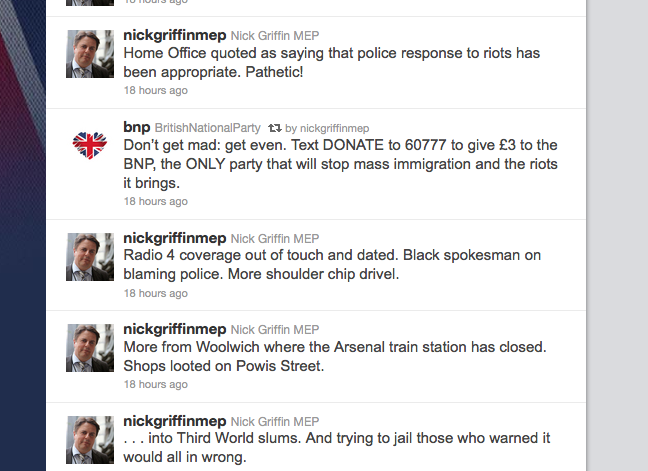
Task: Click the BritishNationalParty display name
Action: tap(207, 129)
